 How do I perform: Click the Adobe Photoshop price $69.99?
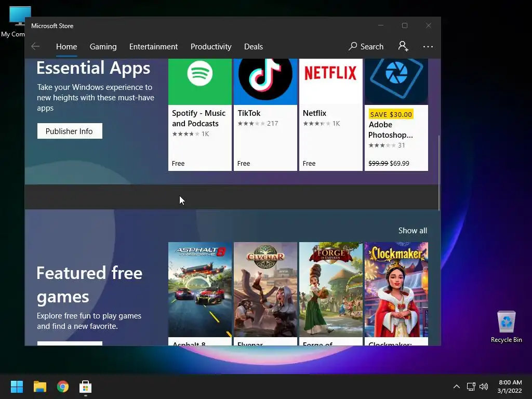[x=400, y=163]
